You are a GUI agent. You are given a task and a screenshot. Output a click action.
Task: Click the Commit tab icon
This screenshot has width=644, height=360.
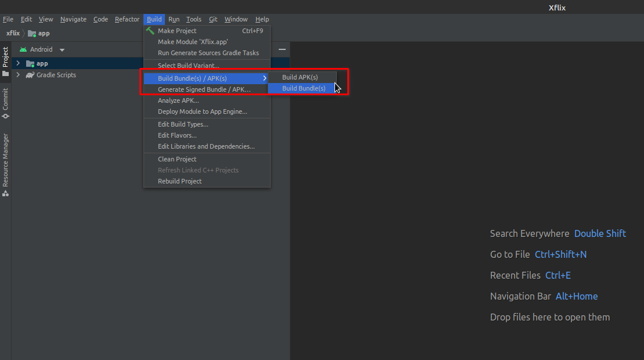click(x=5, y=116)
